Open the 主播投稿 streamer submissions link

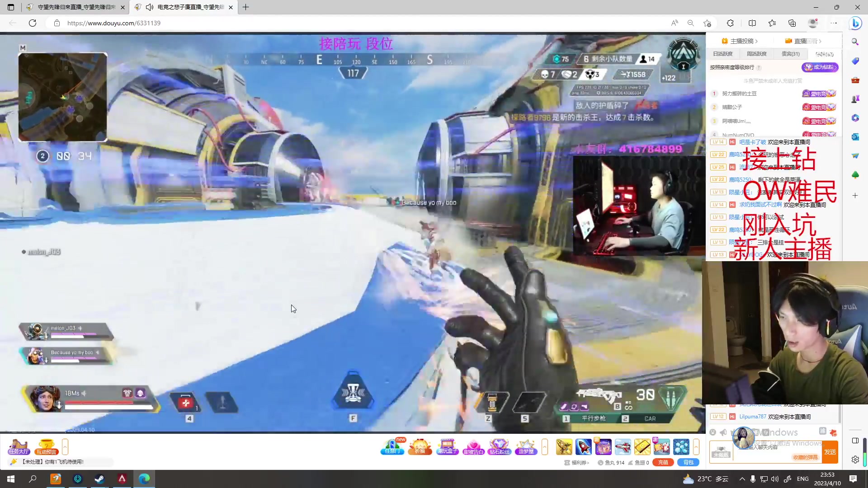coord(740,41)
